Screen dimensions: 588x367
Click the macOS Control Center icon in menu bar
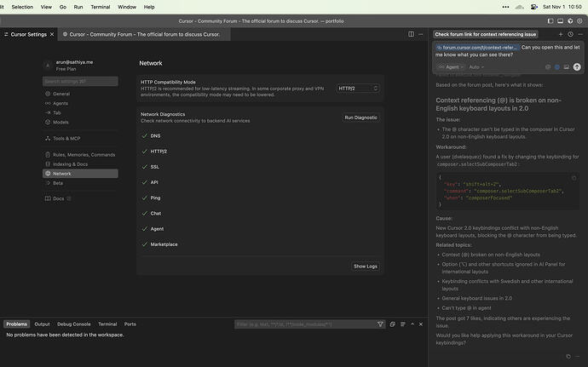click(x=534, y=7)
